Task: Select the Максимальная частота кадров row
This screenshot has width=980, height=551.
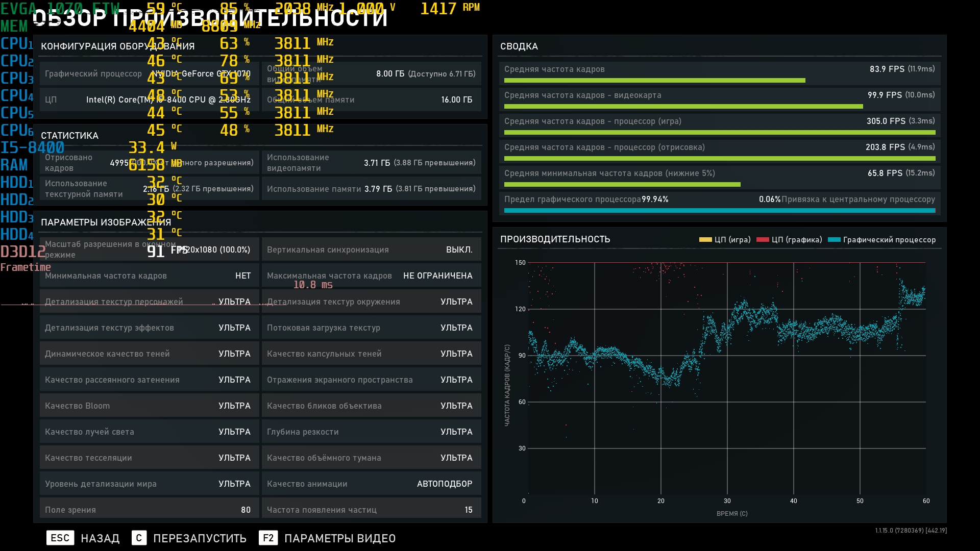Action: (x=371, y=275)
